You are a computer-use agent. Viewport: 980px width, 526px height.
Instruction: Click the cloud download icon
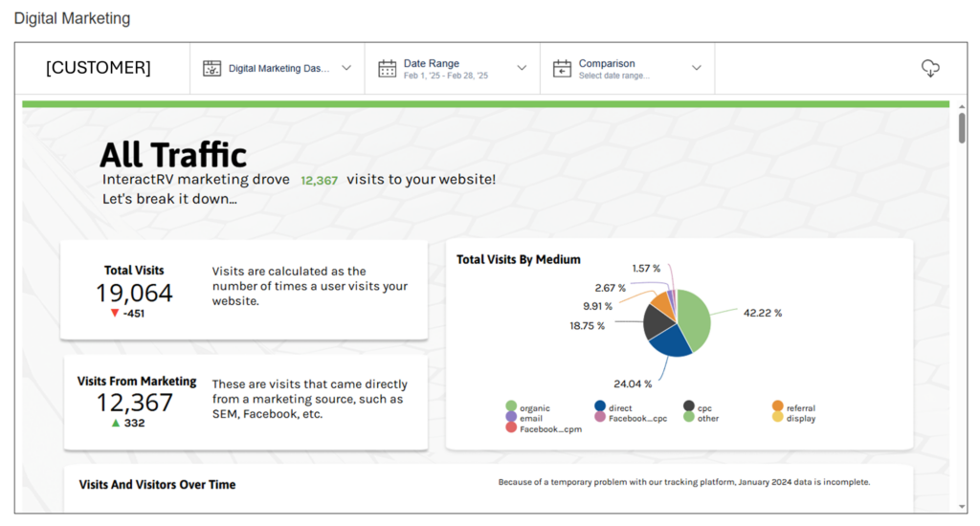(x=929, y=68)
